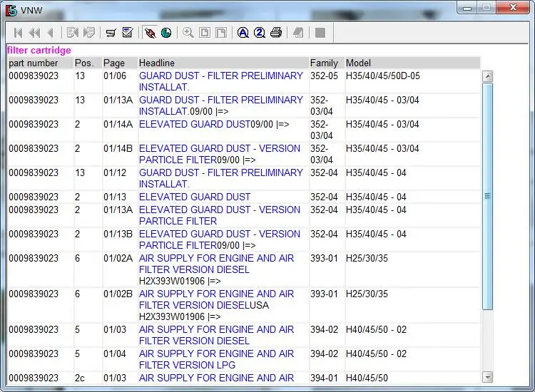Click the grey square stop icon
This screenshot has height=392, width=535.
pos(320,33)
